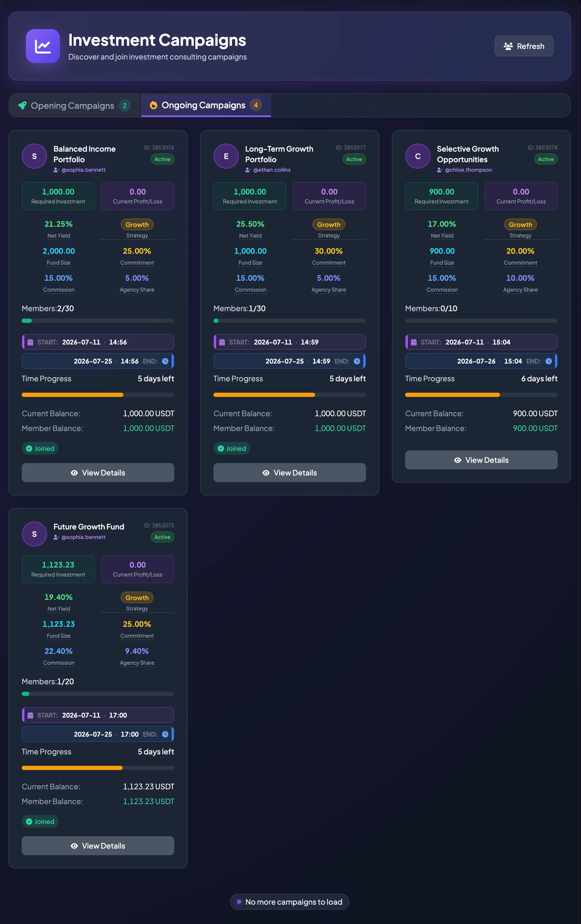Click the clock icon on Selective Growth end date

tap(548, 361)
